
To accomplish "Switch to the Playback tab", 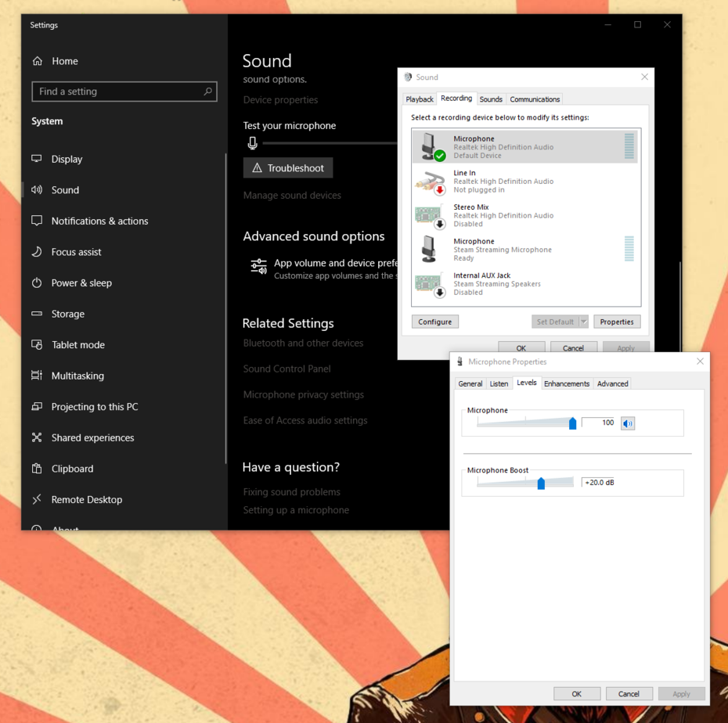I will point(420,99).
